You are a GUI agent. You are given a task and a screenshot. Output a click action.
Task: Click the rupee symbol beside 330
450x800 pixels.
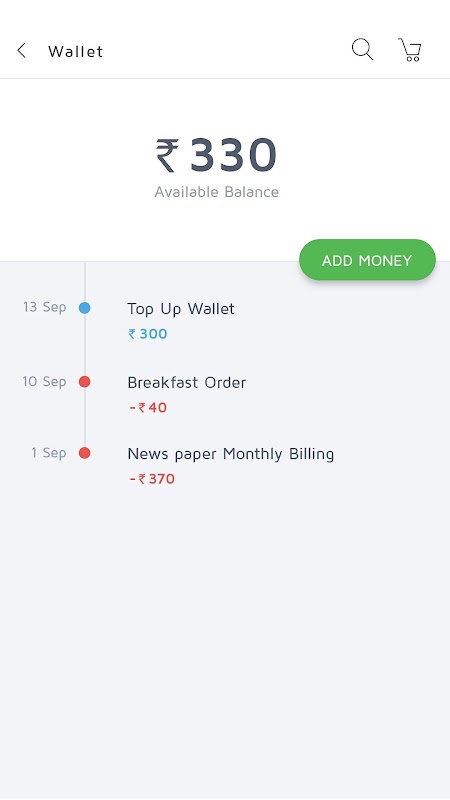coord(167,155)
